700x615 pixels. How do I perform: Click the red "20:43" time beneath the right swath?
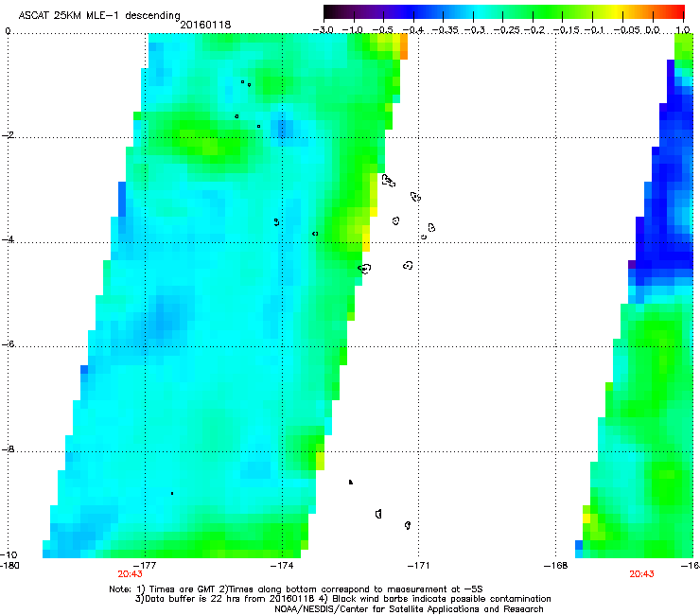click(x=641, y=574)
